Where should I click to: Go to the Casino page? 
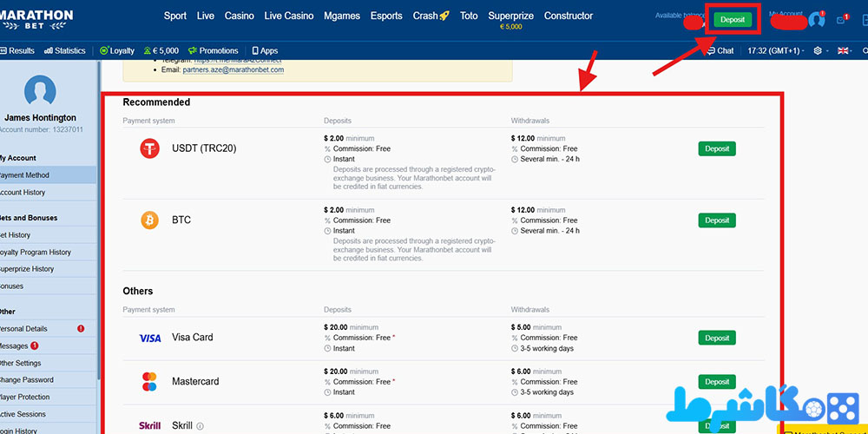tap(240, 16)
